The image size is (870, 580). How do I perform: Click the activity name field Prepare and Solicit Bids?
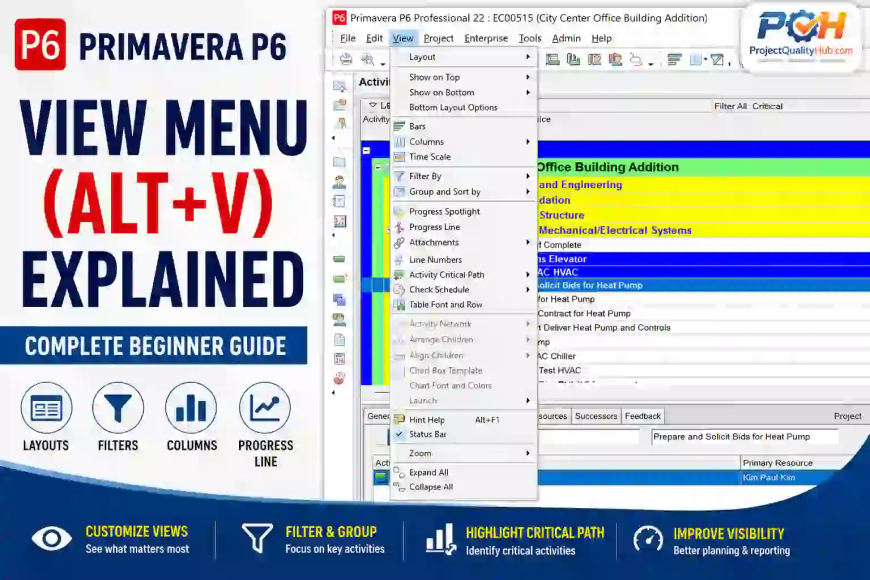coord(744,437)
